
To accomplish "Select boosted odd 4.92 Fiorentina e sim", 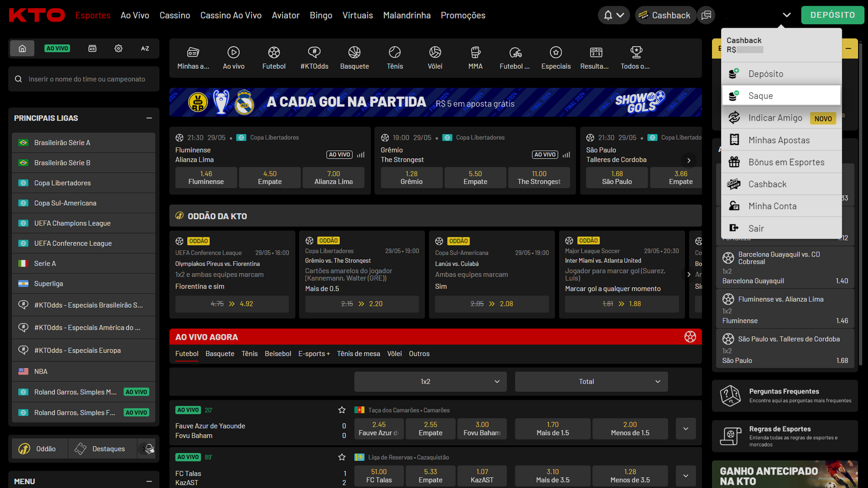I will (x=232, y=304).
